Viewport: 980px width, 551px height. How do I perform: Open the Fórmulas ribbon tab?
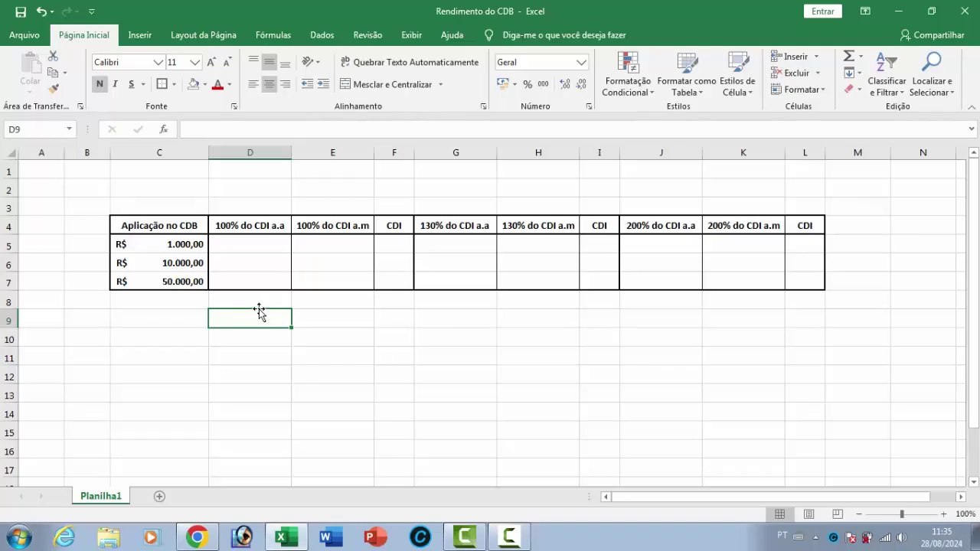(x=273, y=35)
